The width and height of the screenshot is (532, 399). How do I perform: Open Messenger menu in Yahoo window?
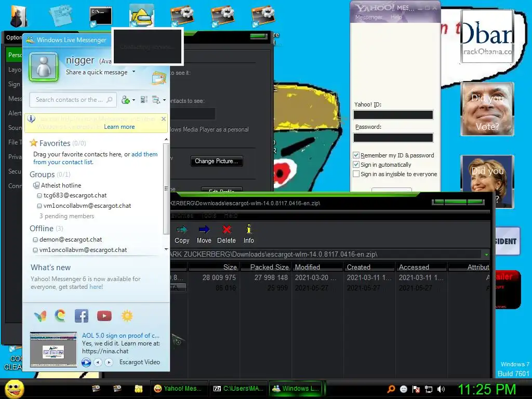click(369, 17)
